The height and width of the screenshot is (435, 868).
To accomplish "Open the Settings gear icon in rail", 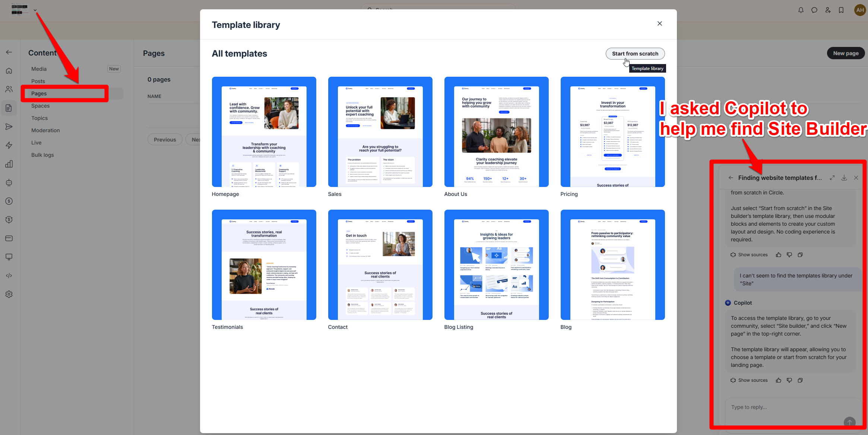I will tap(9, 294).
